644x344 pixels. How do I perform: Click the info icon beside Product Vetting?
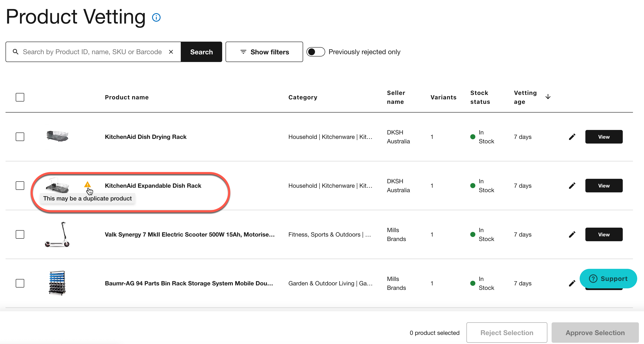pyautogui.click(x=156, y=17)
